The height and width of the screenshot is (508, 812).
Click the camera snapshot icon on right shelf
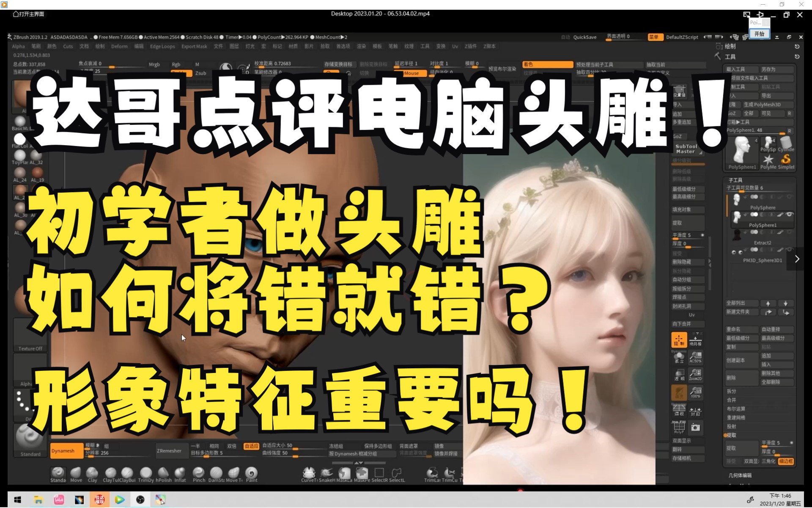click(696, 428)
